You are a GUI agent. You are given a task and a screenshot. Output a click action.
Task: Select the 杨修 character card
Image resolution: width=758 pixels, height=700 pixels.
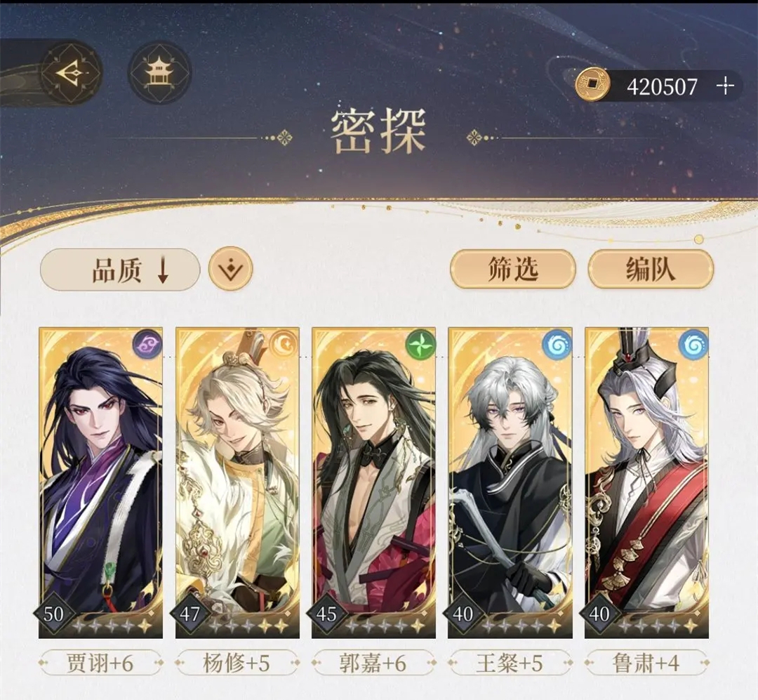237,482
